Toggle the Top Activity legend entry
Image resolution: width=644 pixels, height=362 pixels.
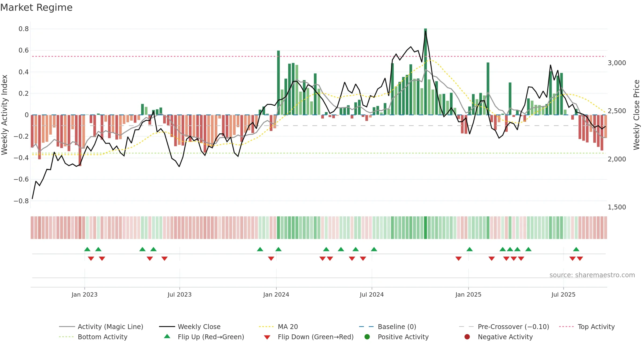point(587,327)
